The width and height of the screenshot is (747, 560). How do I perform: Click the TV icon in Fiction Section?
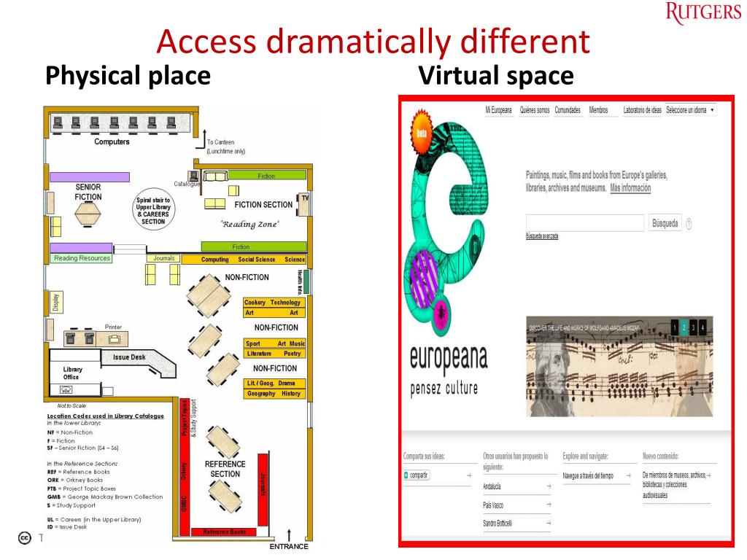pos(304,203)
